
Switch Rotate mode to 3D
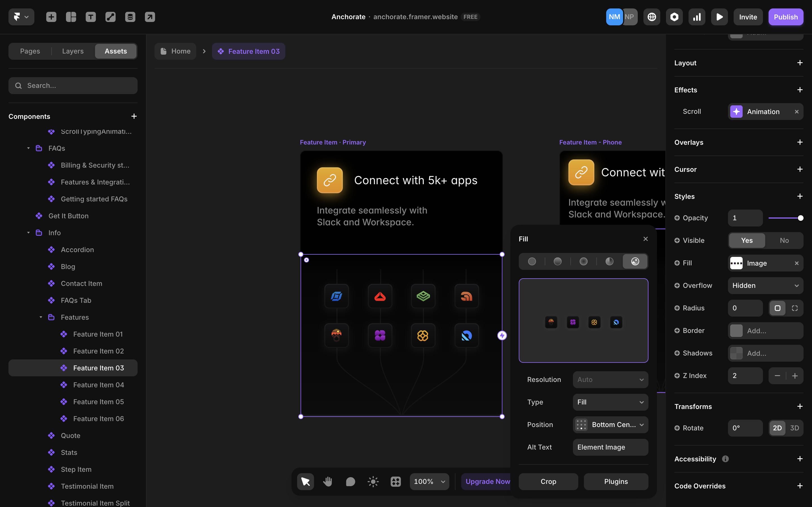tap(794, 428)
